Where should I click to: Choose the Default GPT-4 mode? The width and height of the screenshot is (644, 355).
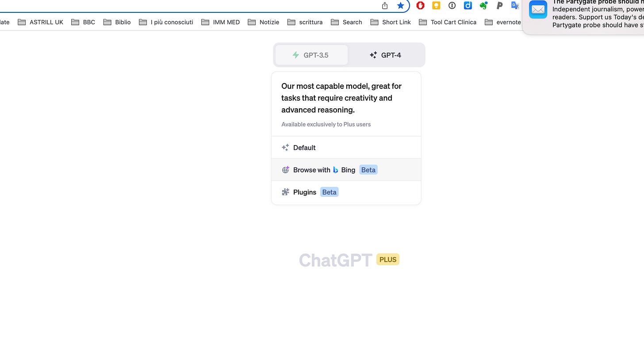tap(346, 148)
